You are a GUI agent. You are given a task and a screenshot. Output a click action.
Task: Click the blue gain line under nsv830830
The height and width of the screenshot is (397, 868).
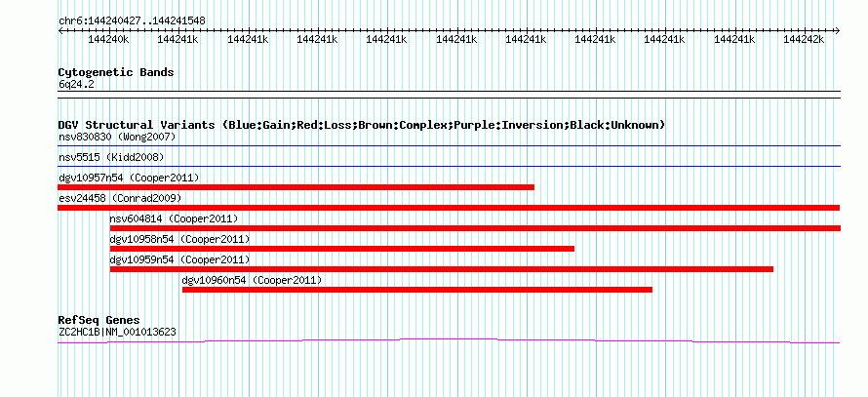point(449,146)
